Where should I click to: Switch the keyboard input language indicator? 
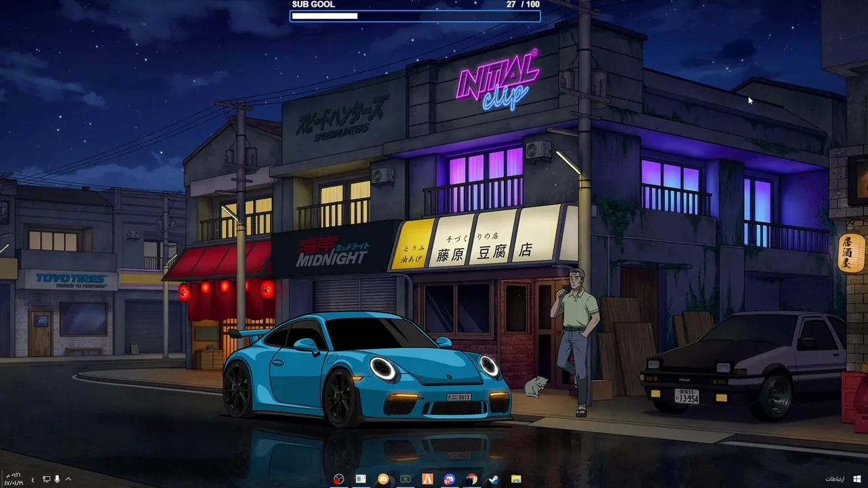33,479
